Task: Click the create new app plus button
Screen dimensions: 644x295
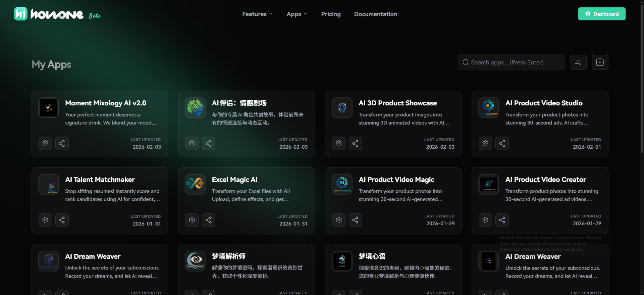Action: click(600, 62)
